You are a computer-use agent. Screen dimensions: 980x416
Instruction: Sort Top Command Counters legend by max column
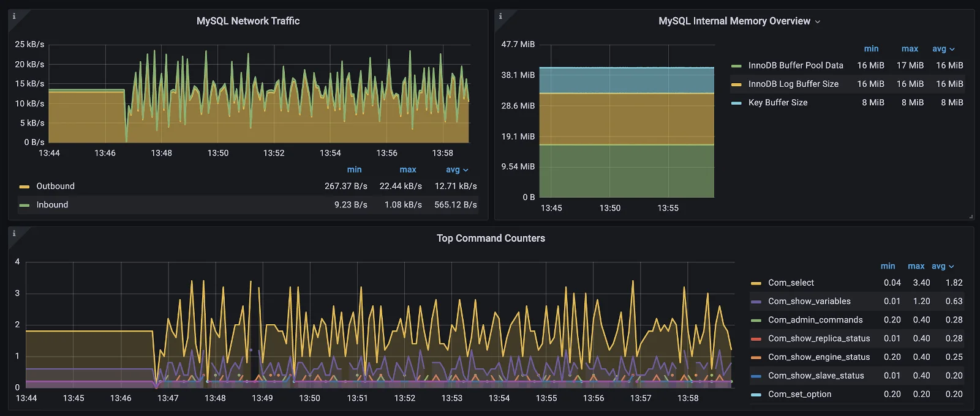click(x=916, y=266)
